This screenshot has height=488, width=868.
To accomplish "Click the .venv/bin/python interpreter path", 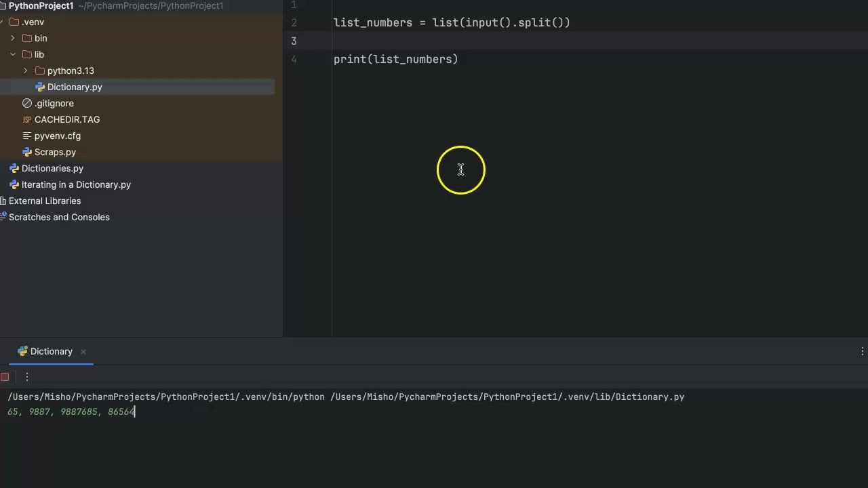I will 166,396.
